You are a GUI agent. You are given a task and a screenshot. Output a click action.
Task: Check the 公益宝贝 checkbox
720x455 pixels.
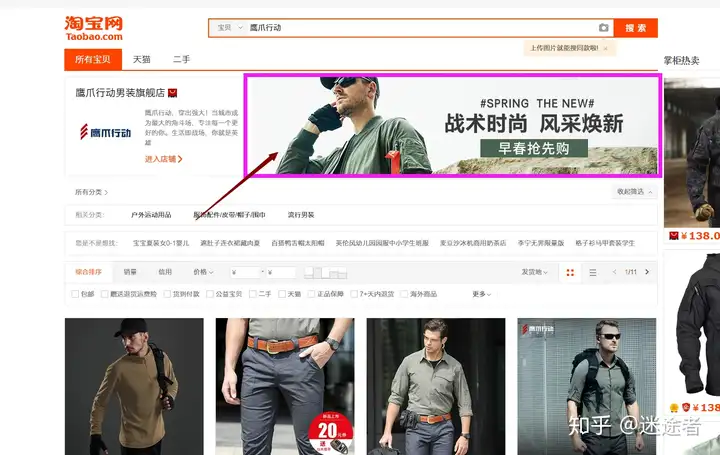tap(210, 294)
